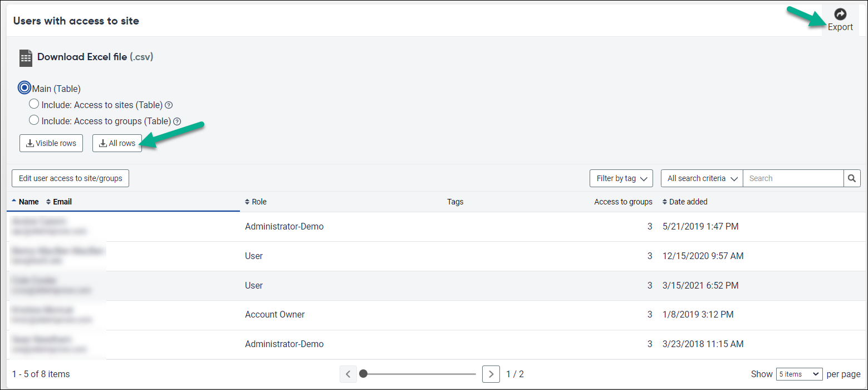
Task: Download All rows as CSV
Action: [x=117, y=143]
